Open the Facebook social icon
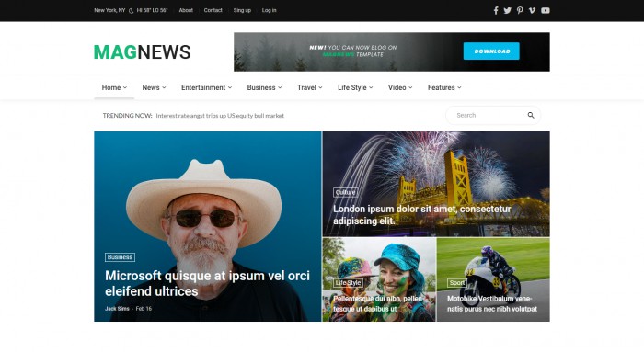The image size is (644, 352). (496, 11)
